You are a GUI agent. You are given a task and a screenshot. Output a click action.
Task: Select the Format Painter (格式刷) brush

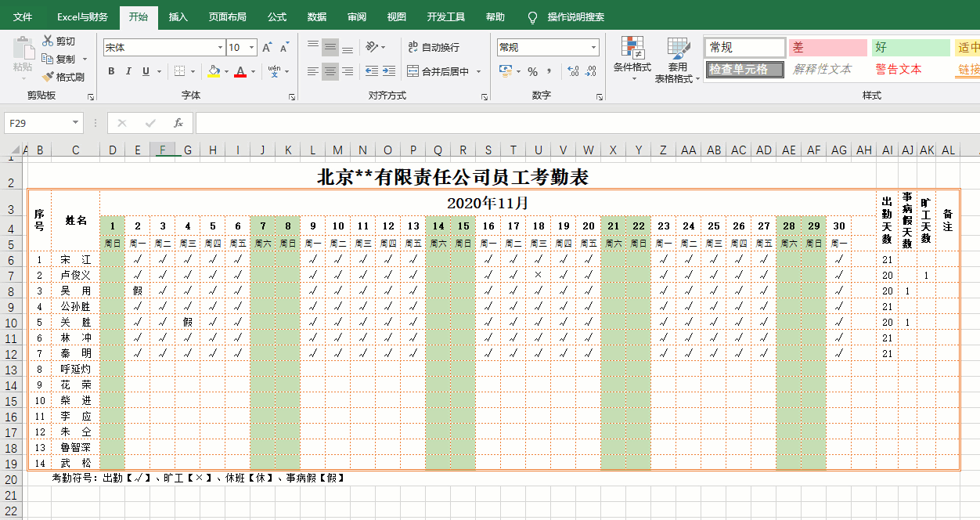(48, 77)
